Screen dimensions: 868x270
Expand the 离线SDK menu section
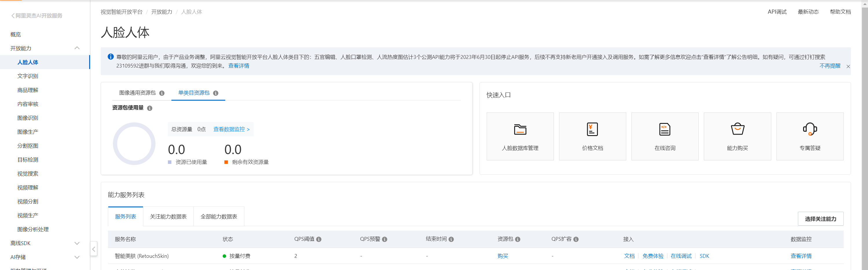coord(77,243)
